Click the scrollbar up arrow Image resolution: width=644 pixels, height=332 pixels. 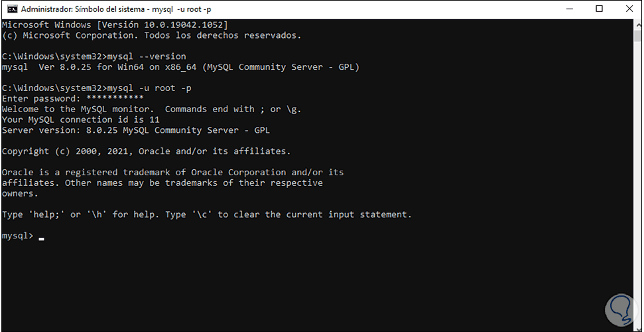637,24
